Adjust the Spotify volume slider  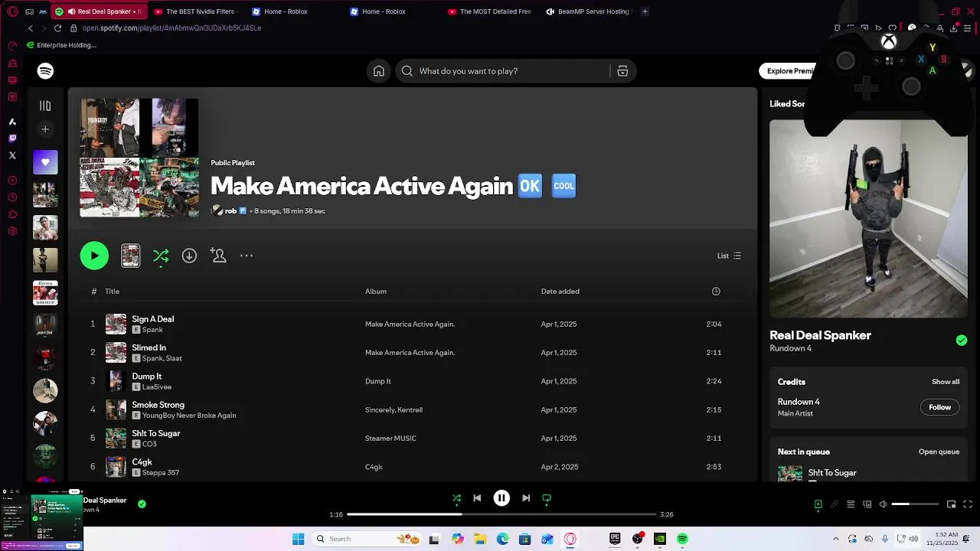915,504
